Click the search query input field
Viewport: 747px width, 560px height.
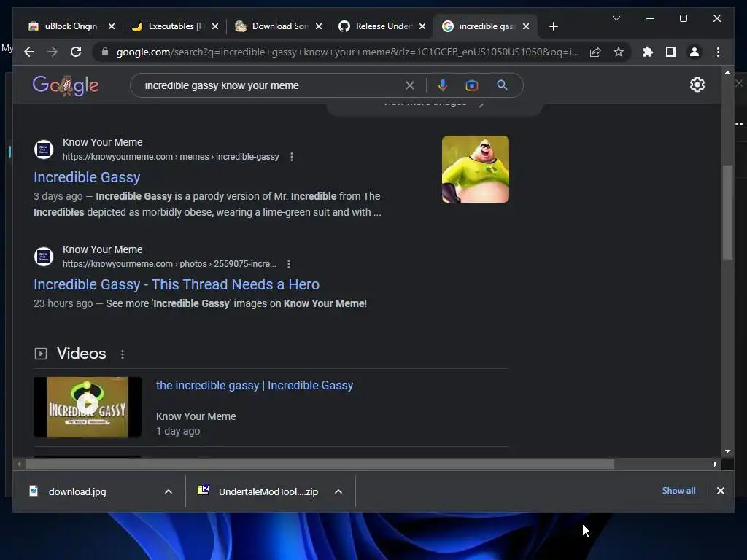coord(271,85)
